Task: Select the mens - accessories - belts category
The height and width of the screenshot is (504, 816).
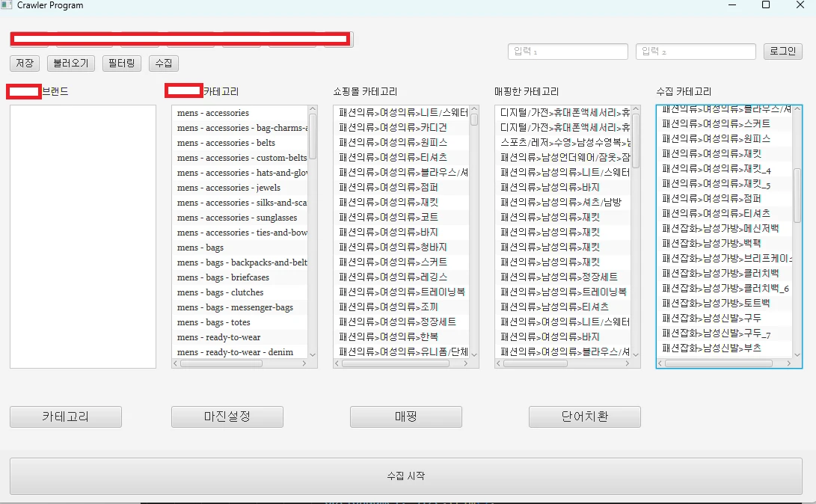Action: coord(224,142)
